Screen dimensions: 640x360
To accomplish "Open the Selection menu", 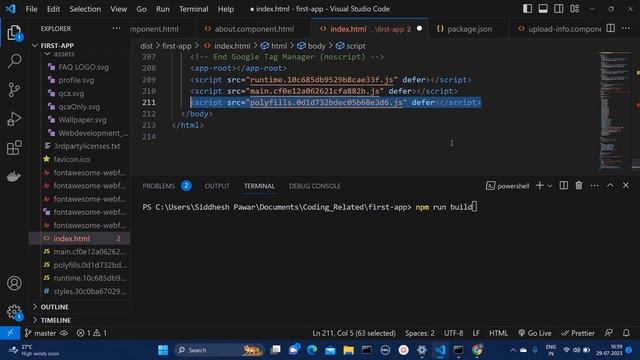I will [x=85, y=9].
